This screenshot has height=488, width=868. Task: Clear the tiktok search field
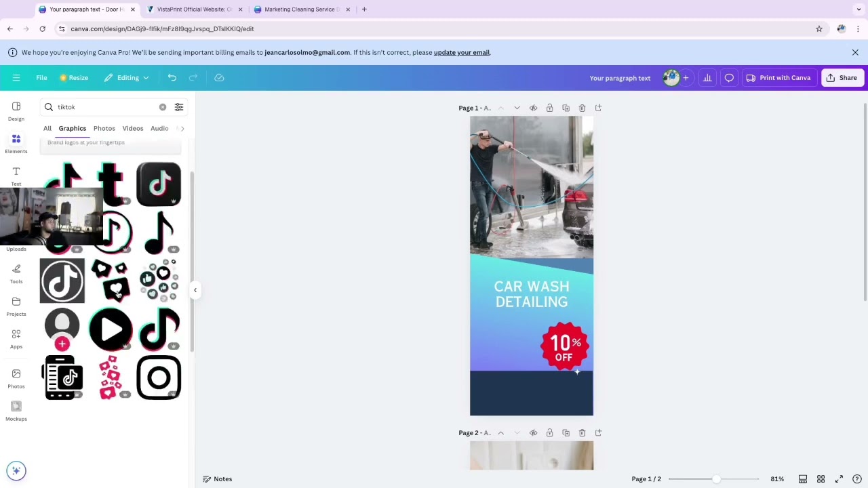(x=163, y=107)
